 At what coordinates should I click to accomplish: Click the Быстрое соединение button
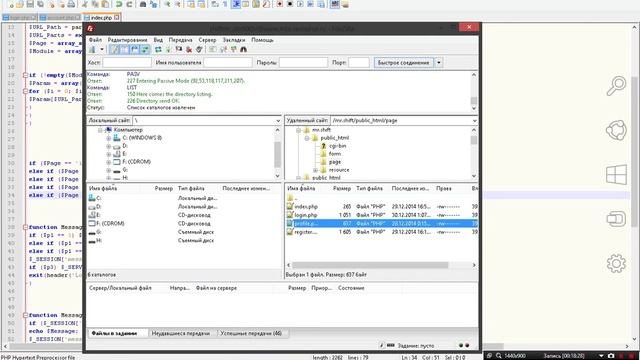pos(403,63)
